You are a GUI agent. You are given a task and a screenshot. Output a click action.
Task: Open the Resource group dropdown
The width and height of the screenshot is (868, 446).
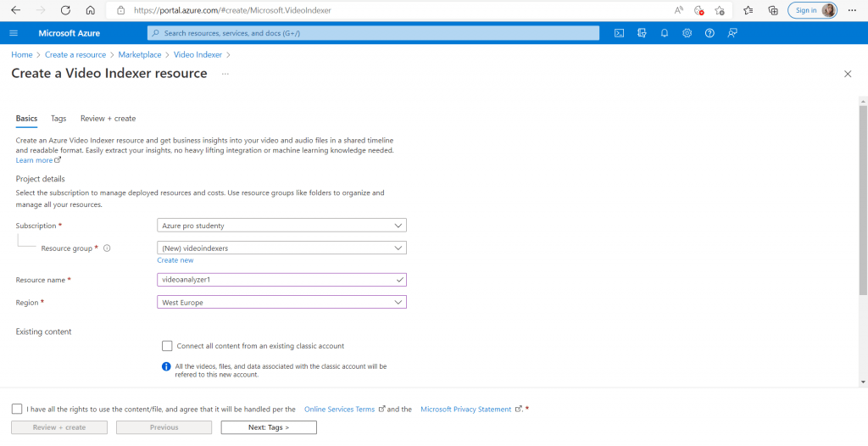pos(281,248)
